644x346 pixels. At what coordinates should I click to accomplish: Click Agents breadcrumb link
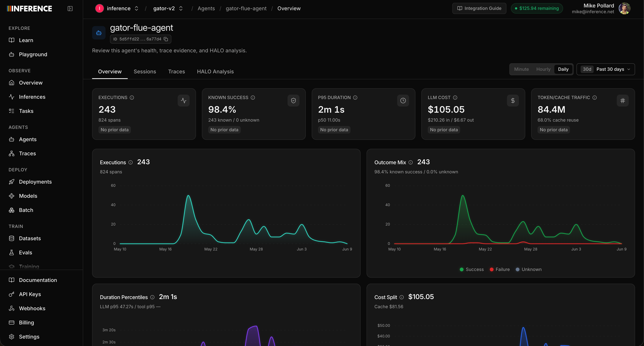pyautogui.click(x=206, y=9)
